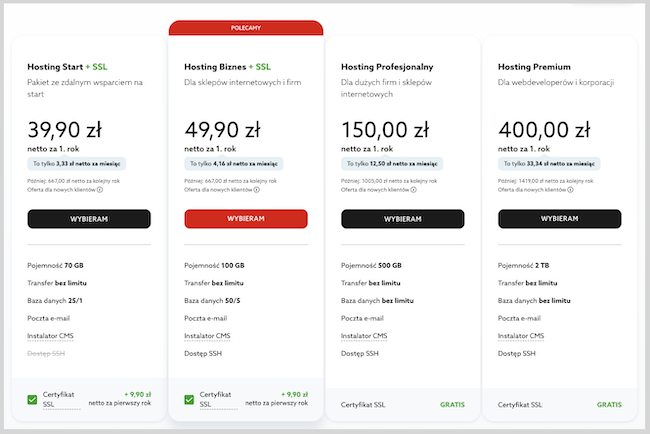Click the Hosting Profesjonalny title

tap(387, 67)
